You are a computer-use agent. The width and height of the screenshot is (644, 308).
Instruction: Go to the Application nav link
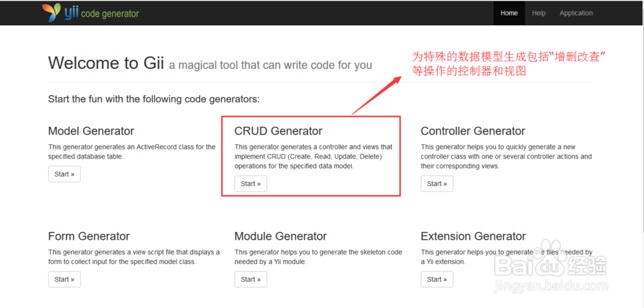576,13
